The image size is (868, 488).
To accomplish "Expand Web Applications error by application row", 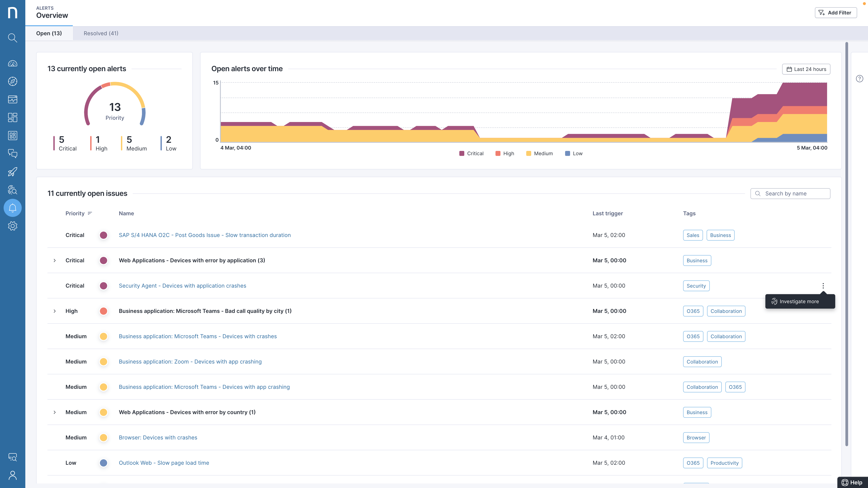I will pyautogui.click(x=54, y=260).
